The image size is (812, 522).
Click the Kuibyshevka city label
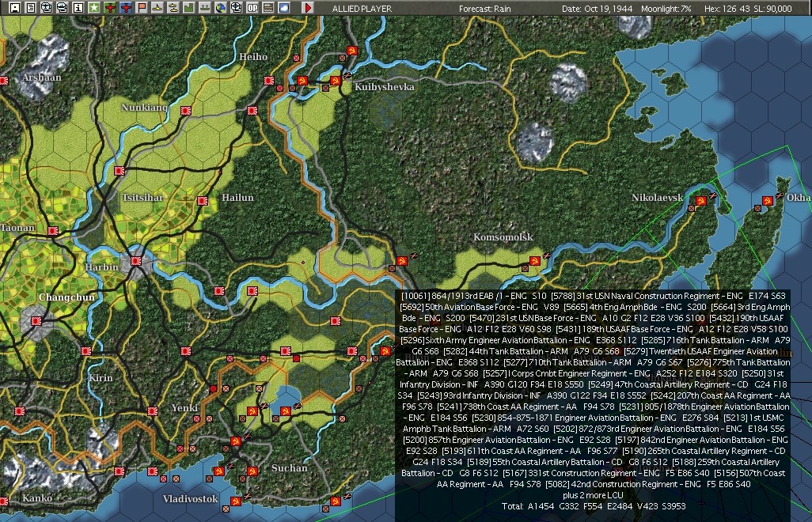click(385, 87)
